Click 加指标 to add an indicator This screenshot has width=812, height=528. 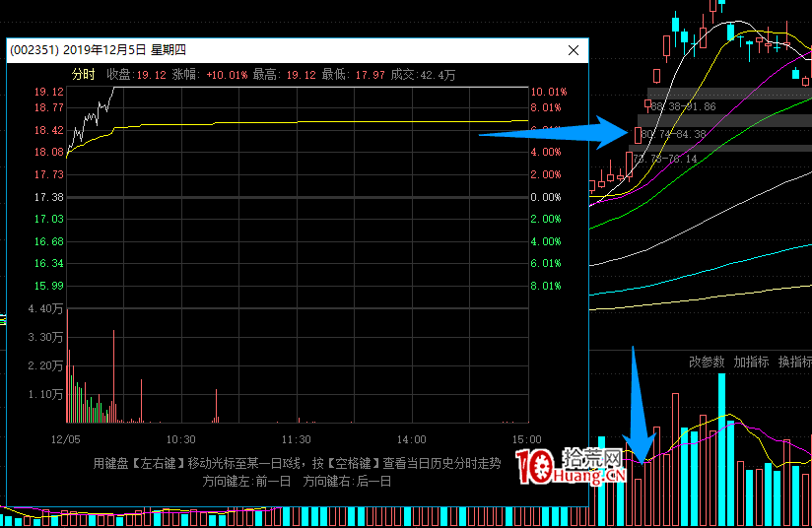pyautogui.click(x=751, y=362)
